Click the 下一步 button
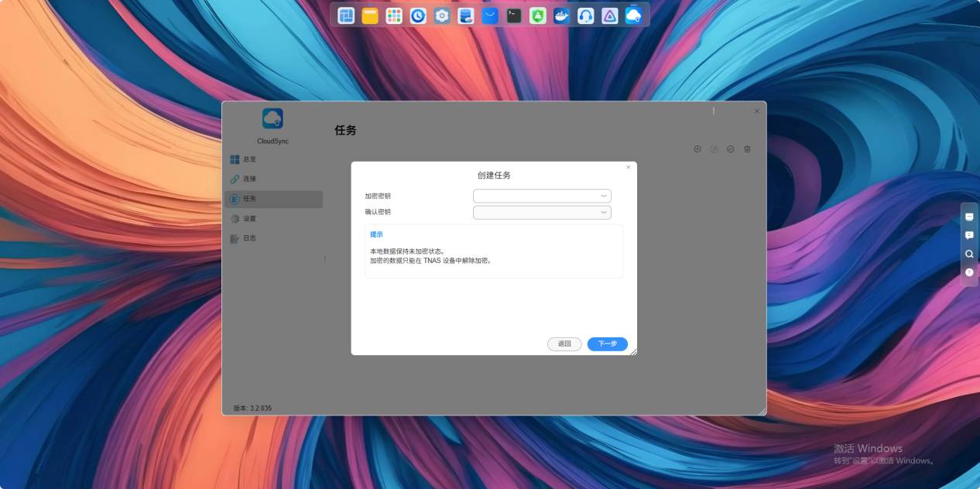 (607, 344)
